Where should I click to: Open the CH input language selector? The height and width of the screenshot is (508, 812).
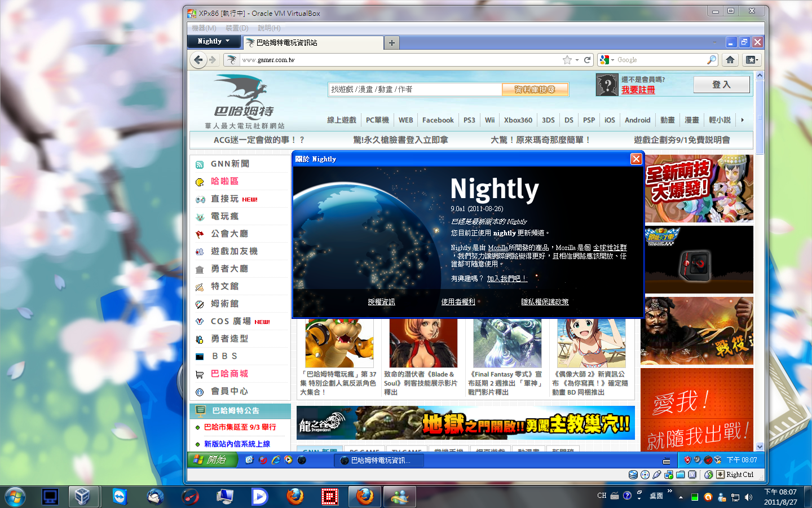pos(602,496)
